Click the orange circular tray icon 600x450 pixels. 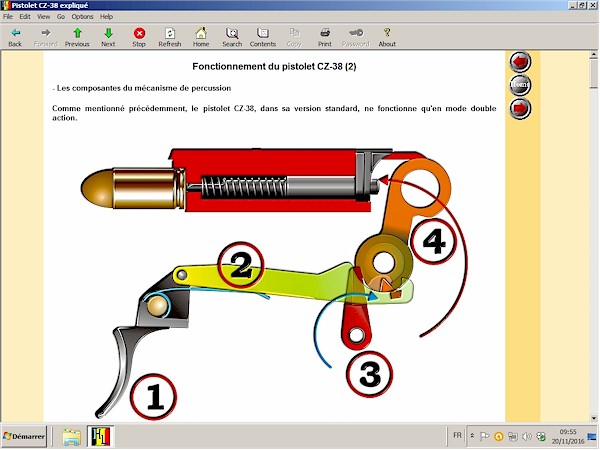point(499,436)
